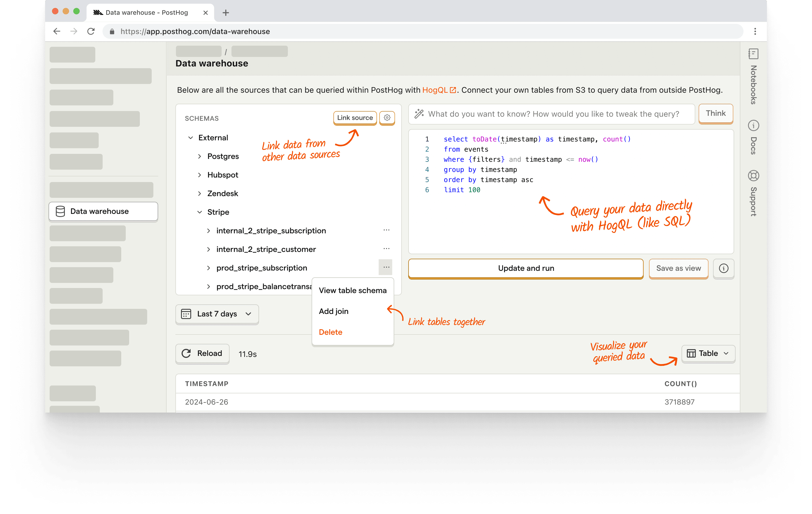Click the COUNT() column header
The width and height of the screenshot is (812, 514).
click(x=681, y=384)
